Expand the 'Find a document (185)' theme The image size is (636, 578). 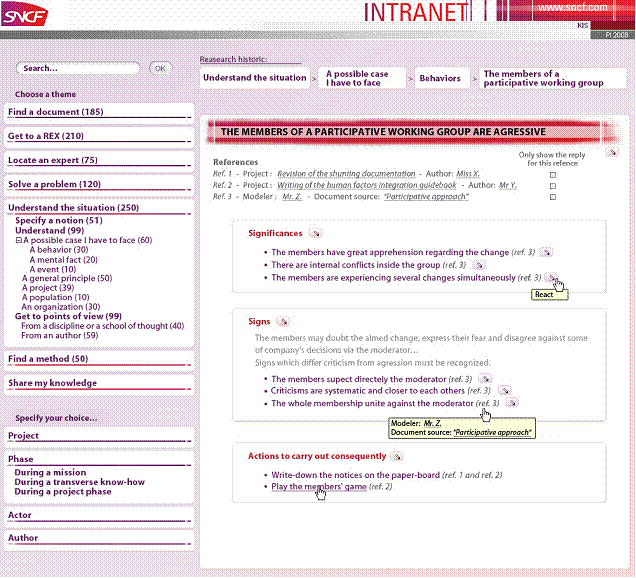tap(99, 112)
